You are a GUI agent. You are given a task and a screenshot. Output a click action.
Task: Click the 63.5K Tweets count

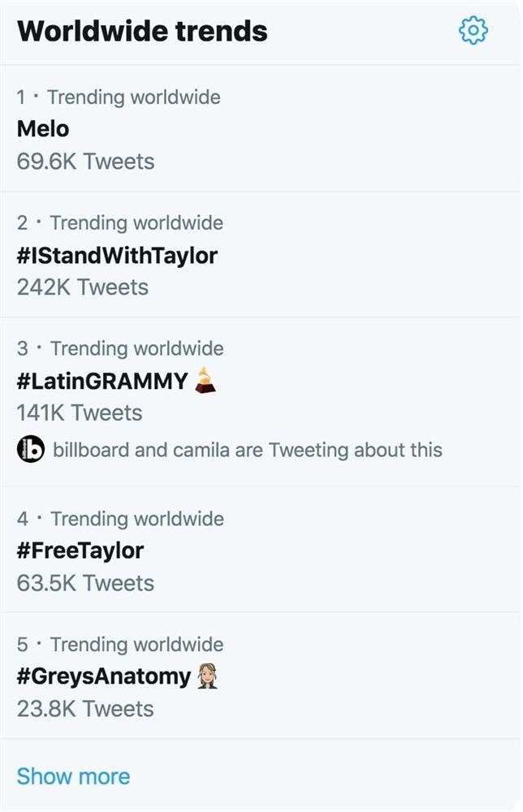point(85,583)
